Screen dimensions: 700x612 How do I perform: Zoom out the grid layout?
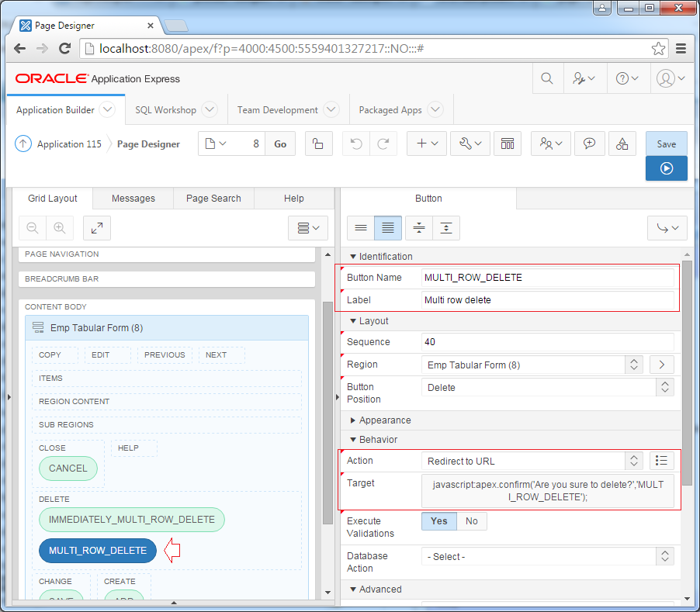pos(33,228)
